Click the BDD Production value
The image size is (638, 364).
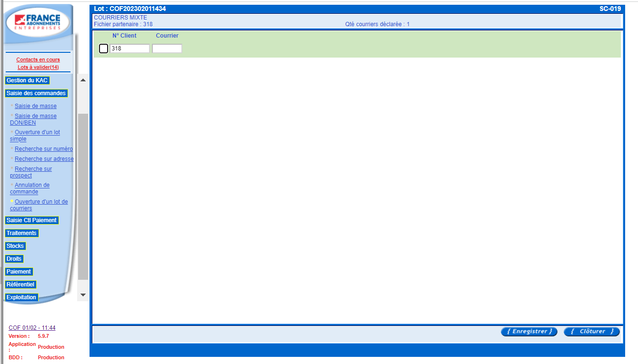pyautogui.click(x=51, y=357)
